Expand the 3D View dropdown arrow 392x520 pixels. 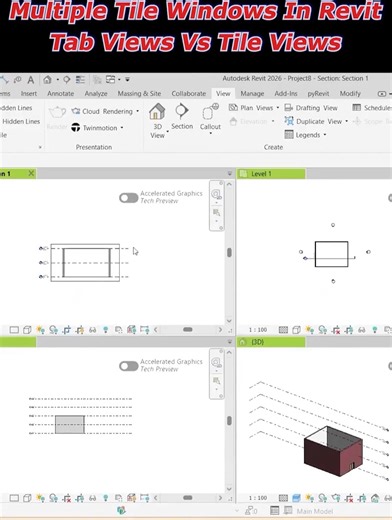coord(168,131)
